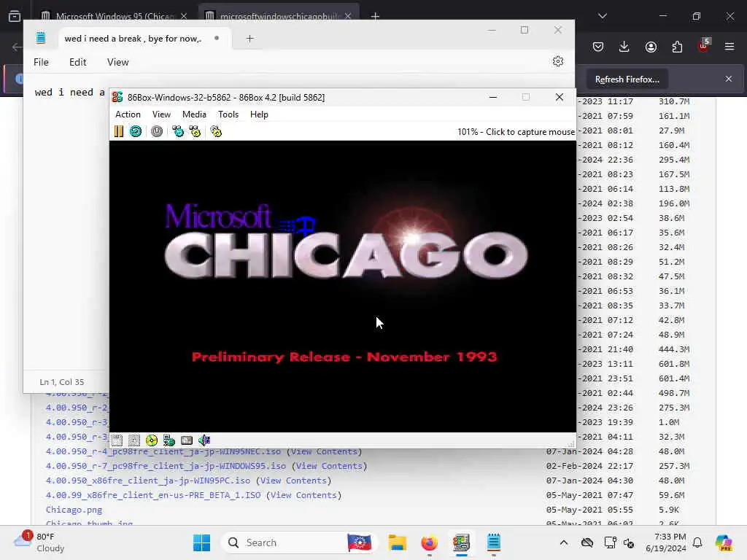Click uBlock extension icon with badge

(x=704, y=46)
